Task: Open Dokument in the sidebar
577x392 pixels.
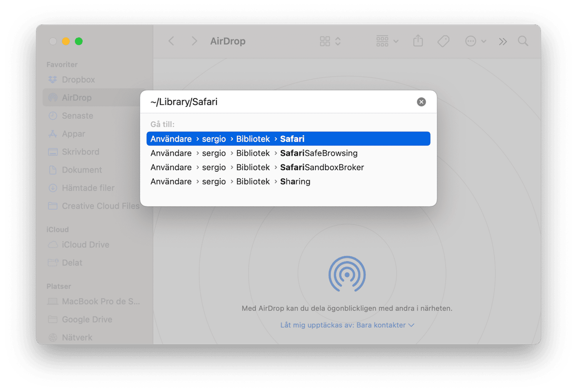Action: click(x=75, y=170)
